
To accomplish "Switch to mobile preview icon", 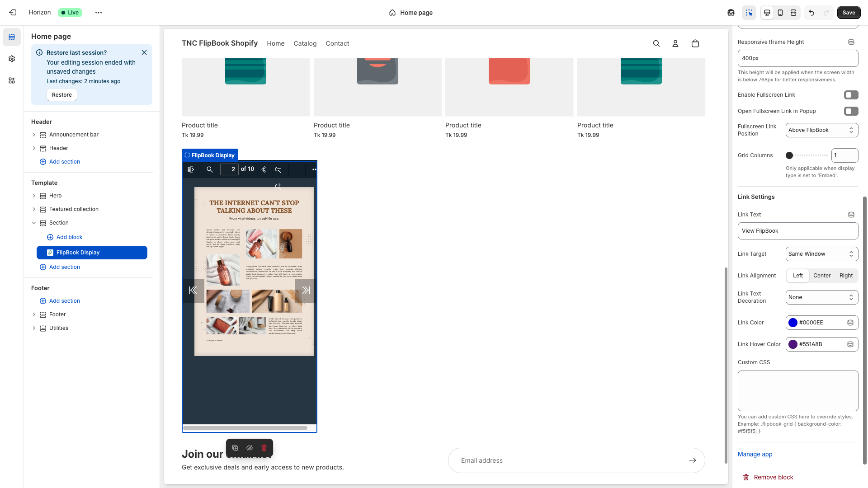I will click(780, 13).
